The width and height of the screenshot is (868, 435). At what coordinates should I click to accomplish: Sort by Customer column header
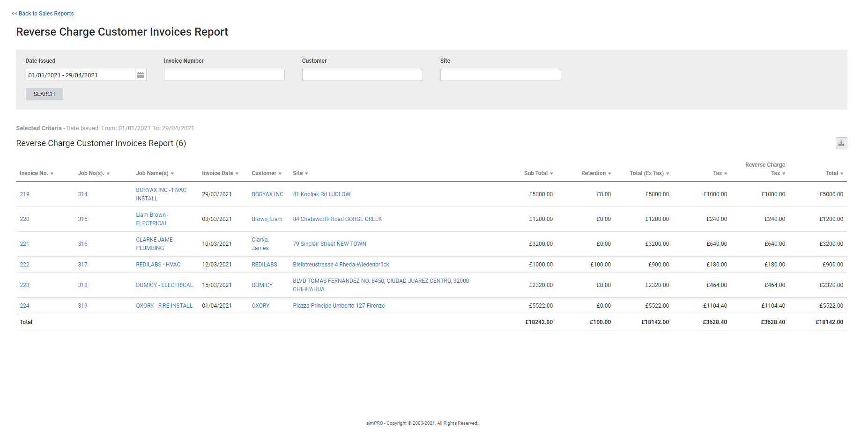point(267,173)
